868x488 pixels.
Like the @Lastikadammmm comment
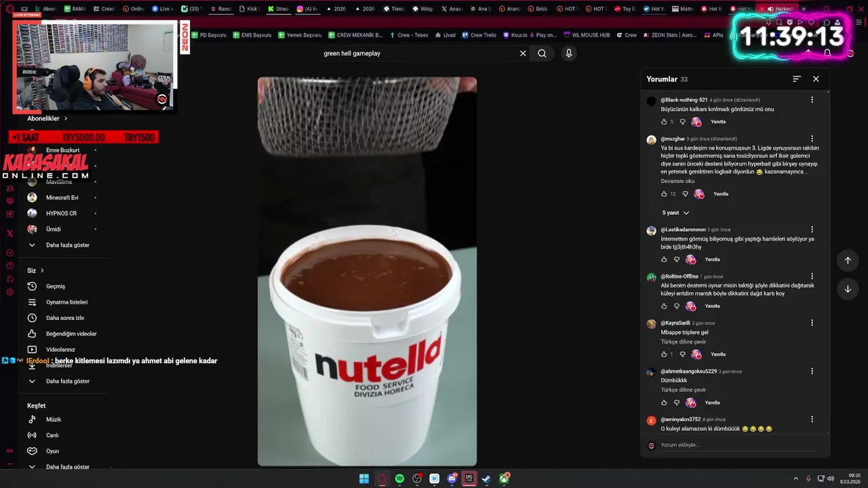(x=664, y=260)
